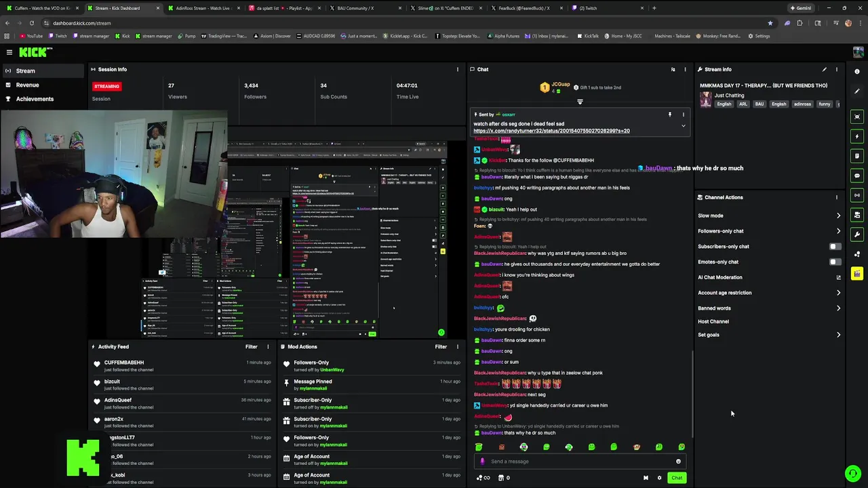Open Session Info panel options menu
Image resolution: width=868 pixels, height=488 pixels.
click(x=457, y=69)
